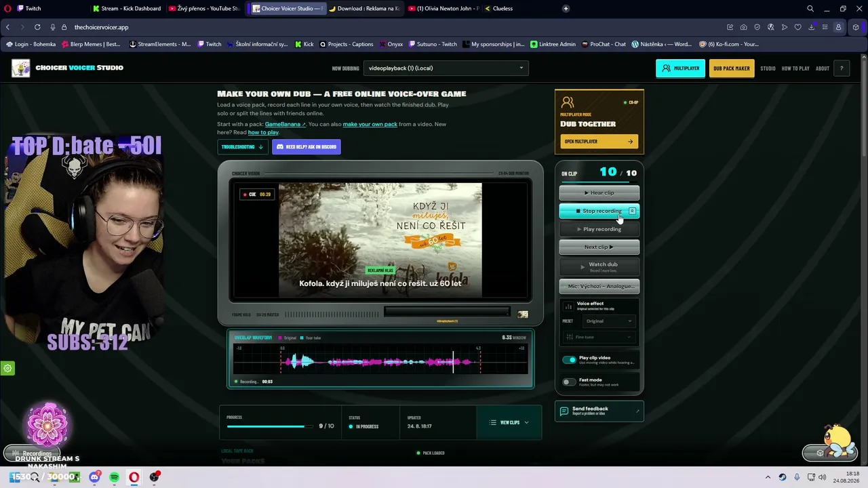Click the Open Multiplayer button

point(599,142)
